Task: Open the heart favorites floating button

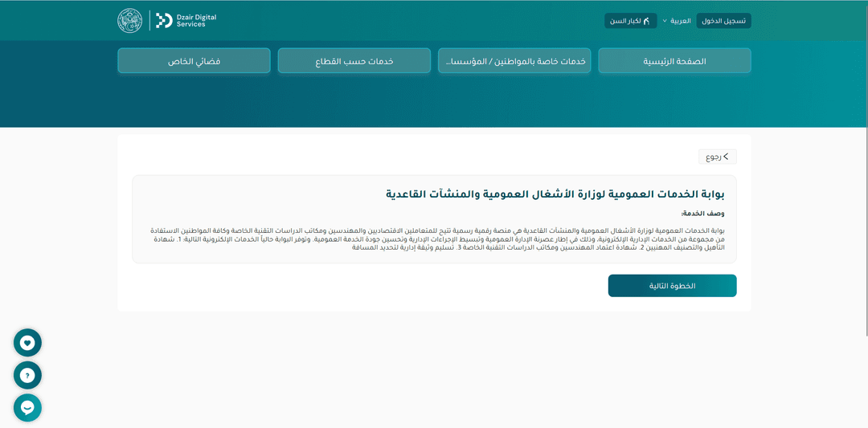Action: [27, 343]
